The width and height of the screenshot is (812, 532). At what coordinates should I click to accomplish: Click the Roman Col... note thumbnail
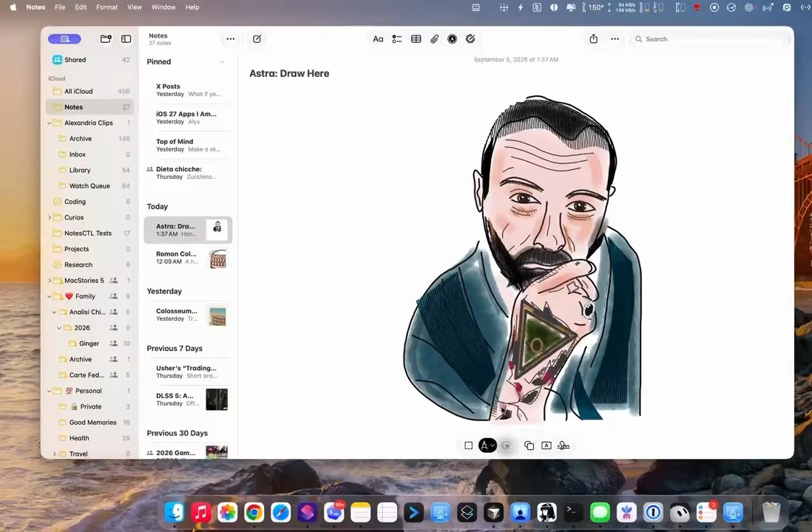pos(218,258)
